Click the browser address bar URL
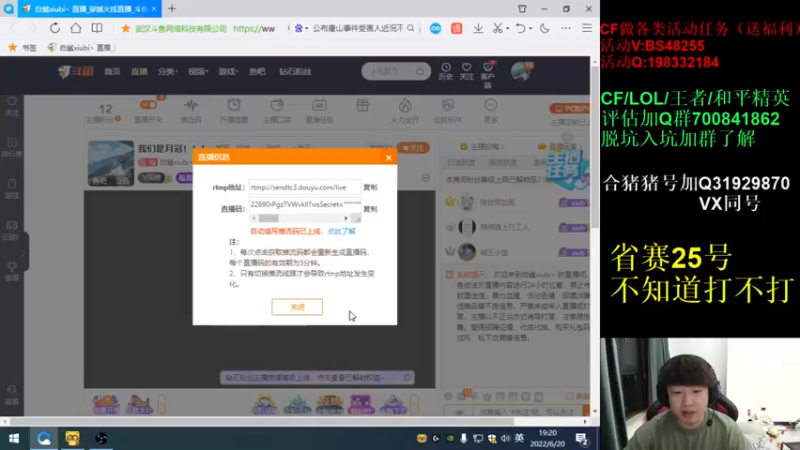 point(254,29)
